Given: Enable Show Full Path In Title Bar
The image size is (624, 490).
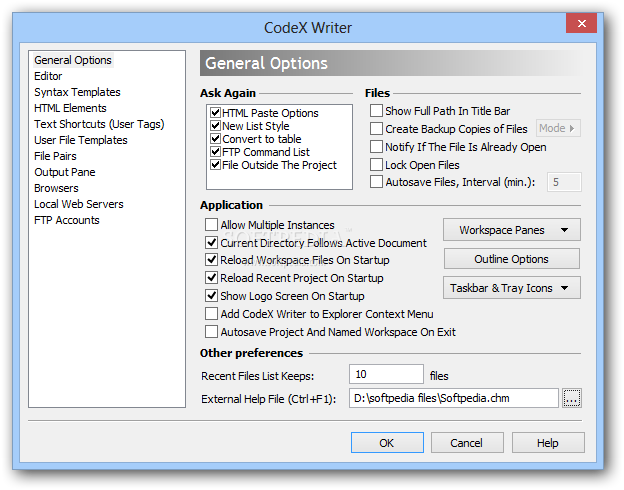Looking at the screenshot, I should 376,111.
